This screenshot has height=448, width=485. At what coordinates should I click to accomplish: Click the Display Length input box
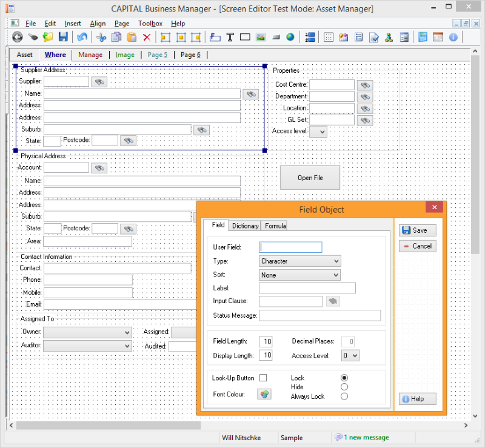(x=266, y=355)
